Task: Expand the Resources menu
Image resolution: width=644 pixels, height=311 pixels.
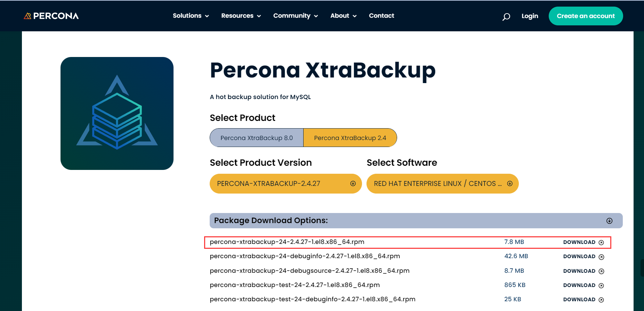Action: tap(241, 16)
